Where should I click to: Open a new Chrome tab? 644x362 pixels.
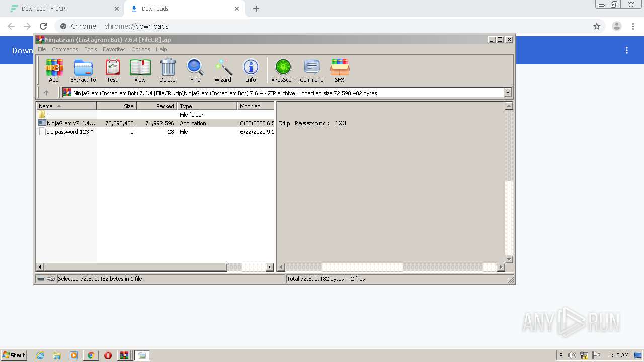[x=256, y=9]
